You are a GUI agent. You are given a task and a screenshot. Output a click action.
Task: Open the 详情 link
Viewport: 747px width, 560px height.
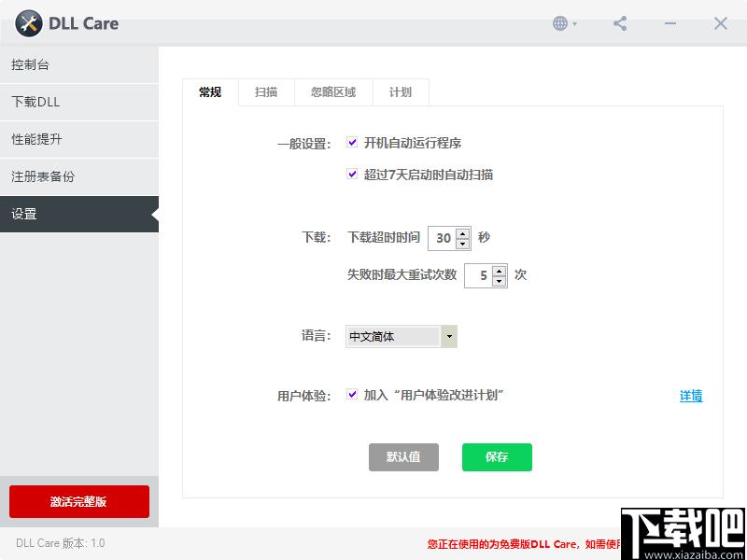[x=691, y=396]
